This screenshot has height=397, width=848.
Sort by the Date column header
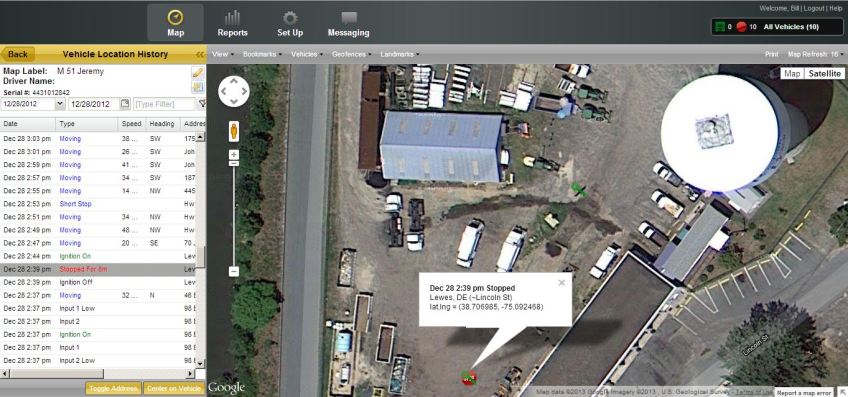[x=28, y=124]
